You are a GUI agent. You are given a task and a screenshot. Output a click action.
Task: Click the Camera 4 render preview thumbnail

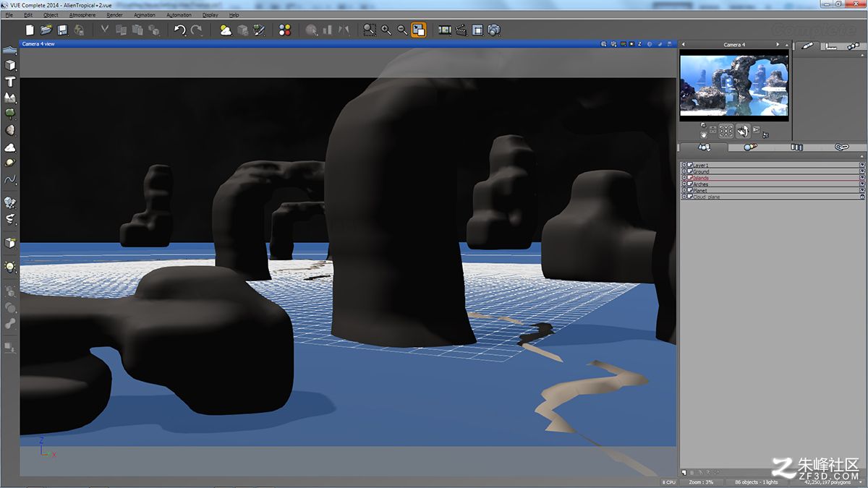click(734, 85)
